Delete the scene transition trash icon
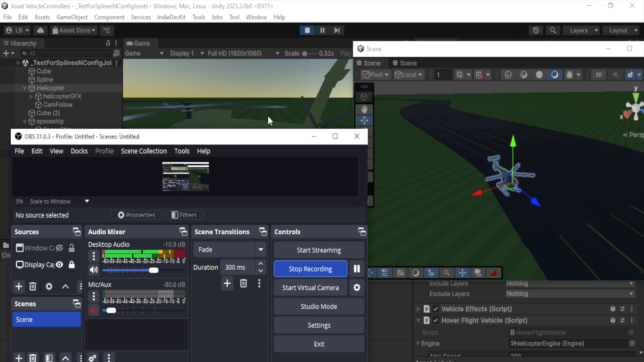This screenshot has width=644, height=362. point(244,284)
